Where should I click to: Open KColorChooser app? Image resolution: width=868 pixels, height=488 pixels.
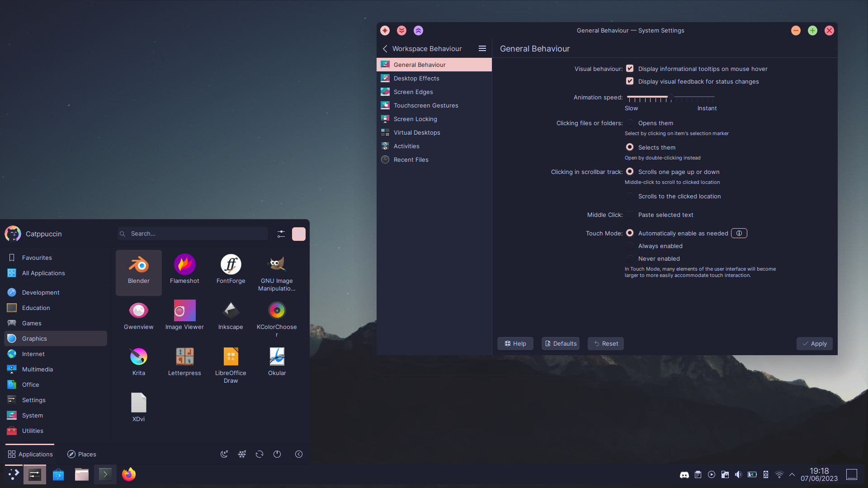(x=277, y=316)
